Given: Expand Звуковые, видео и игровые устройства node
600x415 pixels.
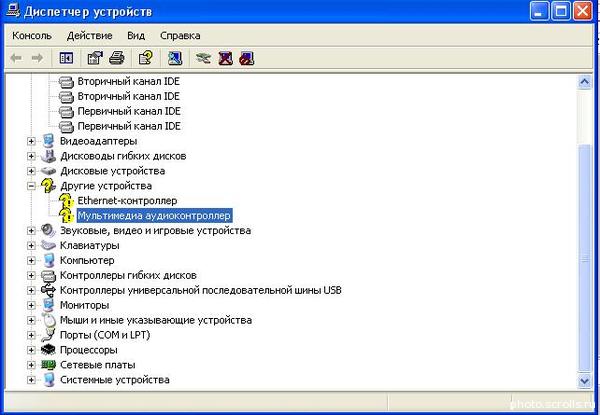Looking at the screenshot, I should (x=31, y=231).
